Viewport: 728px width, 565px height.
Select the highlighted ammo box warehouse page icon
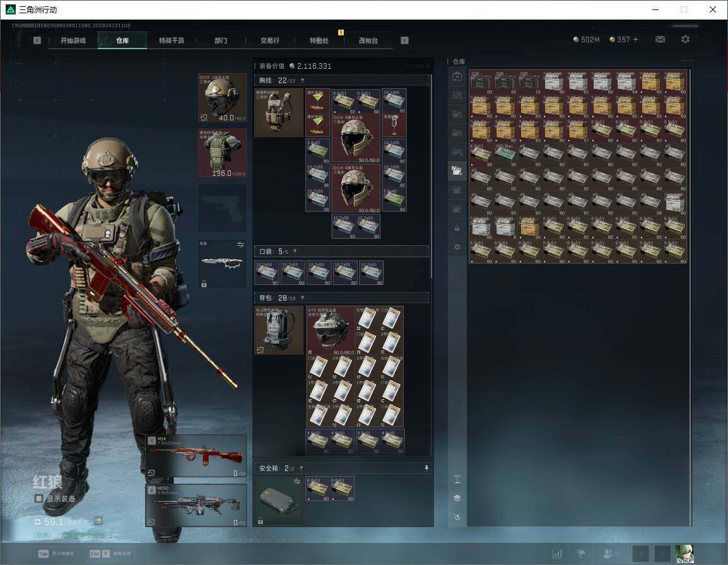coord(457,170)
